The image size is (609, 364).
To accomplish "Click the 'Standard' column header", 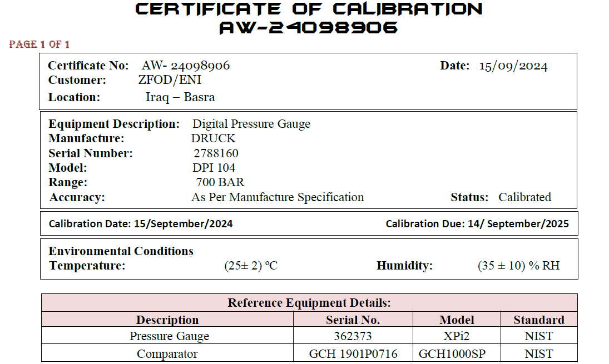I will tap(539, 320).
